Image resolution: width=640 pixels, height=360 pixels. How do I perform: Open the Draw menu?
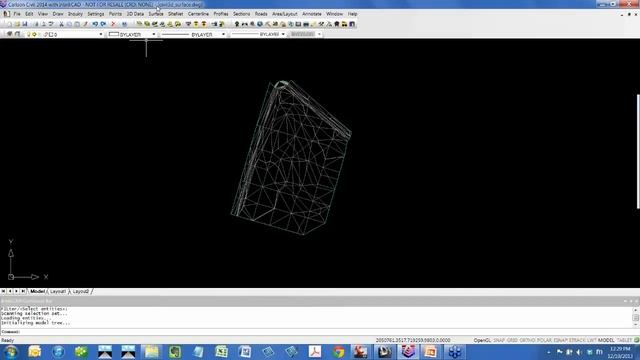[58, 14]
